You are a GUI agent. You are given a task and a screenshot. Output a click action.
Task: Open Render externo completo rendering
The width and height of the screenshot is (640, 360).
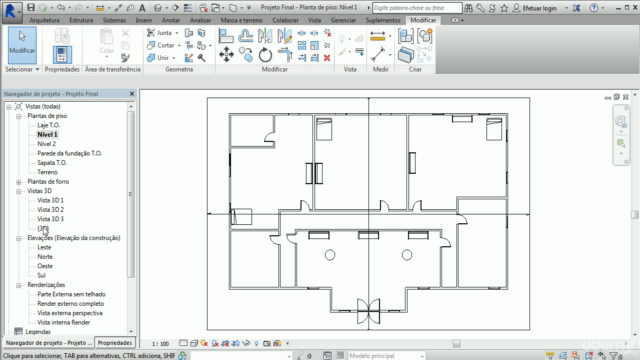(71, 304)
